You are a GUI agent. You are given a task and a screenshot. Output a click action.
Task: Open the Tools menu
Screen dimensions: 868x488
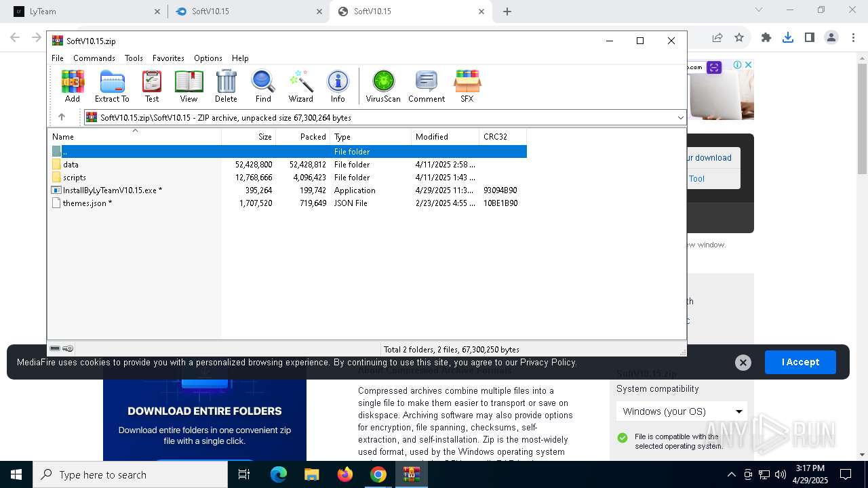(x=134, y=58)
